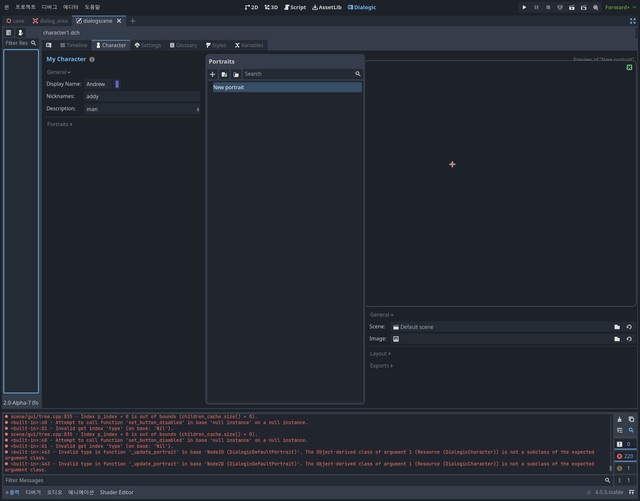Switch to the Script workspace

coord(295,7)
